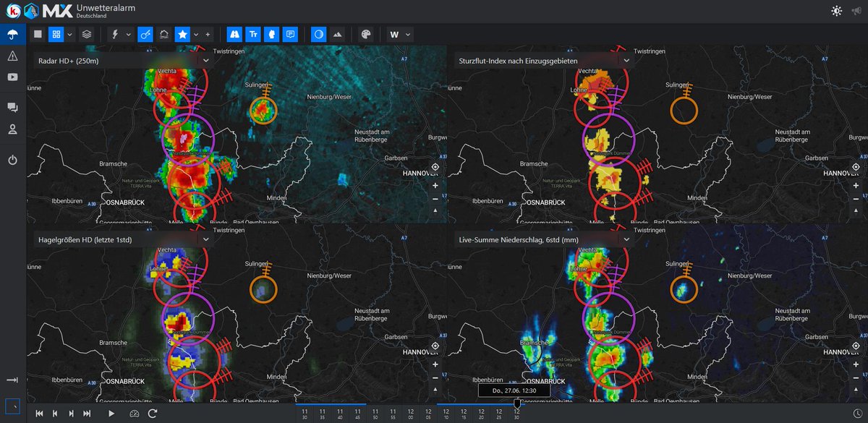Screen dimensions: 868x423
Task: Step forward one frame
Action: pyautogui.click(x=71, y=413)
